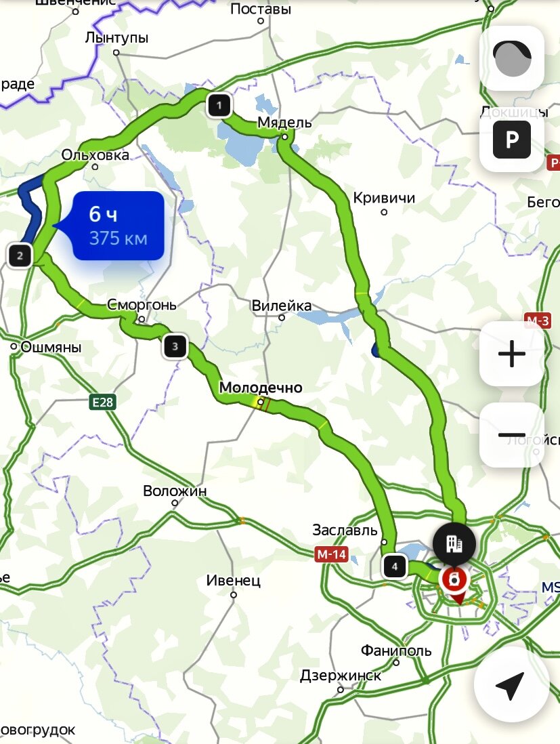Tap the Молодечно city label
560x744 pixels.
(x=261, y=388)
